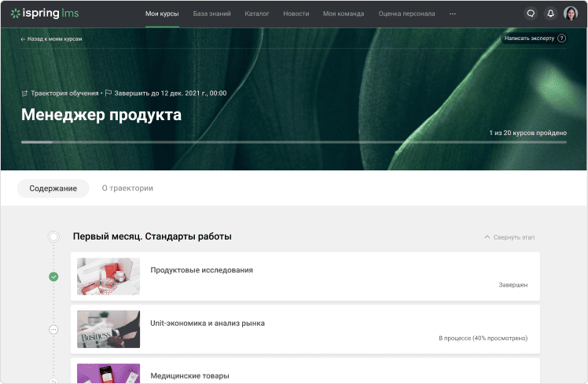Screen dimensions: 588x384
Task: Click the purple Медицинские товары thumbnail
Action: 108,374
